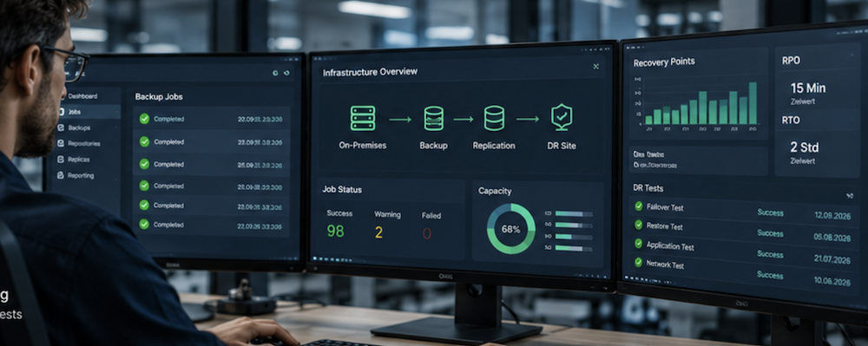The width and height of the screenshot is (868, 346).
Task: Click the topmost capacity usage bar
Action: click(574, 214)
